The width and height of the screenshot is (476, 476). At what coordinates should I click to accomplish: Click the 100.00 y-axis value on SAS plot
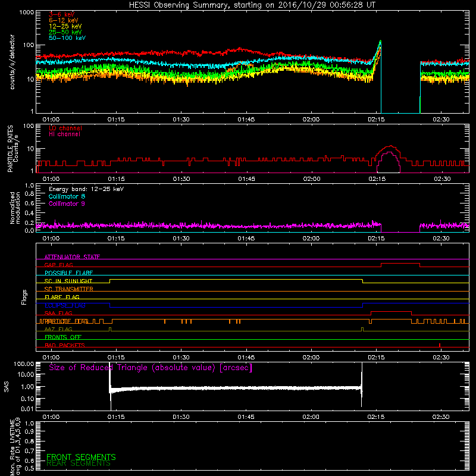pos(24,364)
